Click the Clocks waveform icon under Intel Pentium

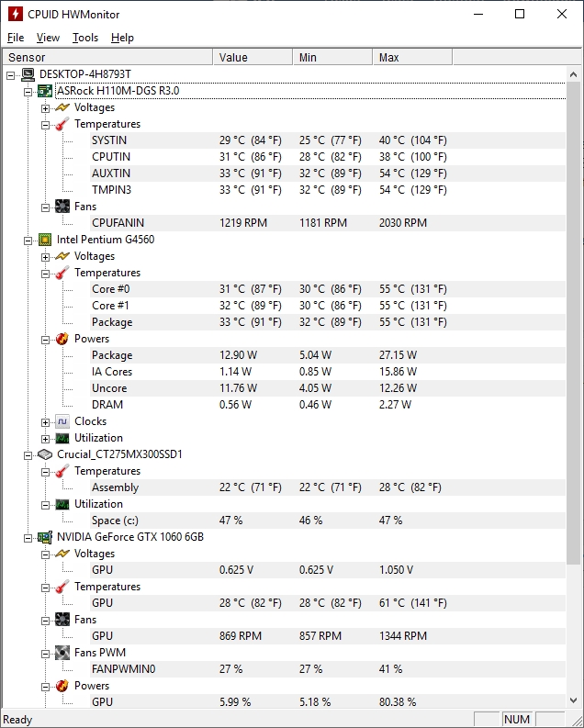(62, 421)
